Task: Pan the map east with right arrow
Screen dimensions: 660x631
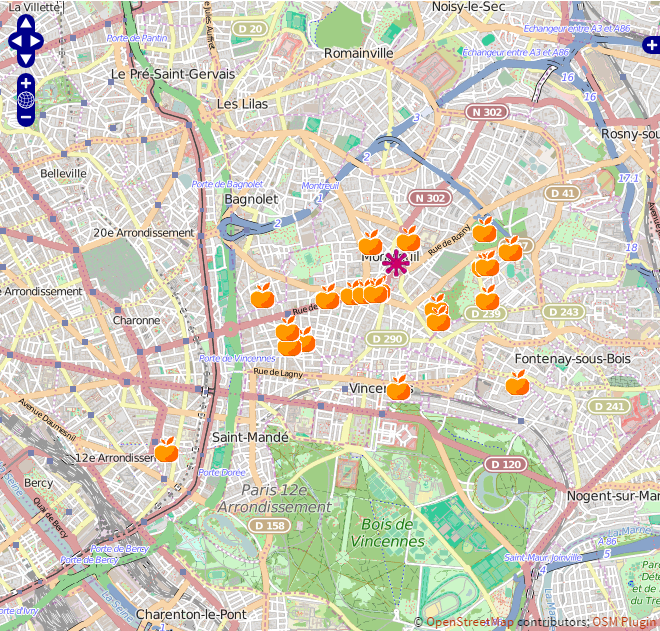Action: point(38,41)
